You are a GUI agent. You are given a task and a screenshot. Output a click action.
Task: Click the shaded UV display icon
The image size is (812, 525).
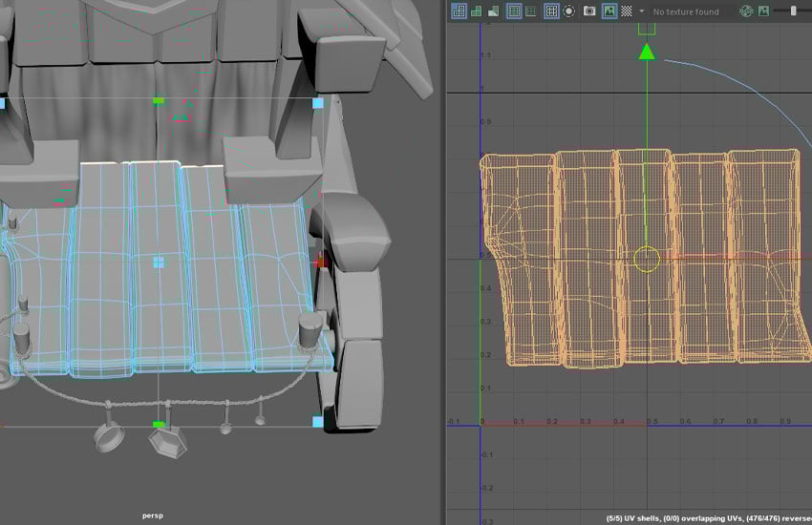[476, 11]
